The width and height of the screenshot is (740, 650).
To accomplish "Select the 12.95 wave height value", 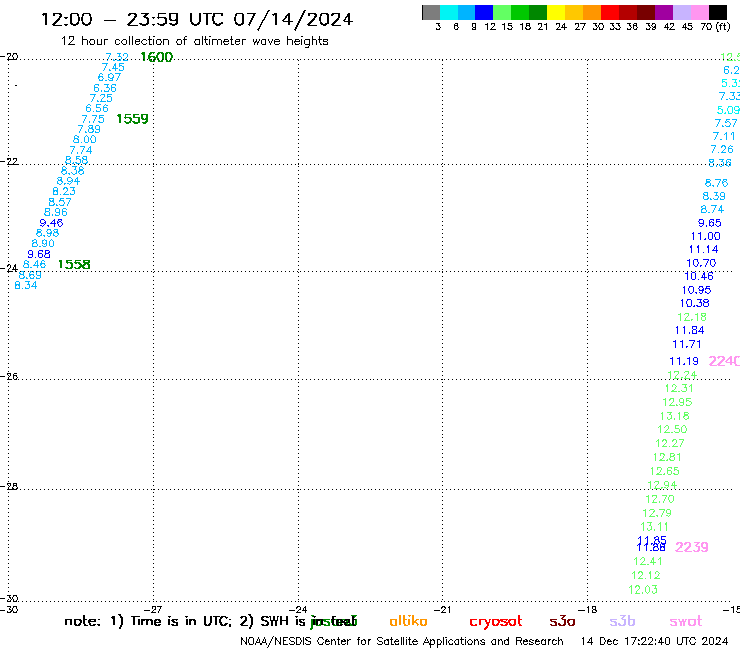I will click(677, 403).
